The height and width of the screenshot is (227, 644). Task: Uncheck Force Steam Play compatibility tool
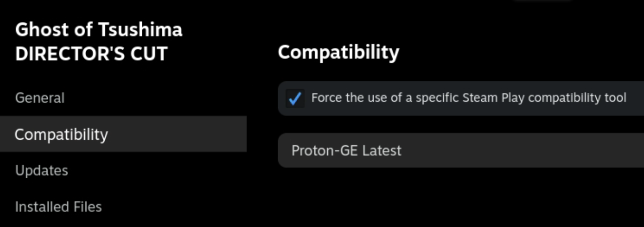click(294, 98)
